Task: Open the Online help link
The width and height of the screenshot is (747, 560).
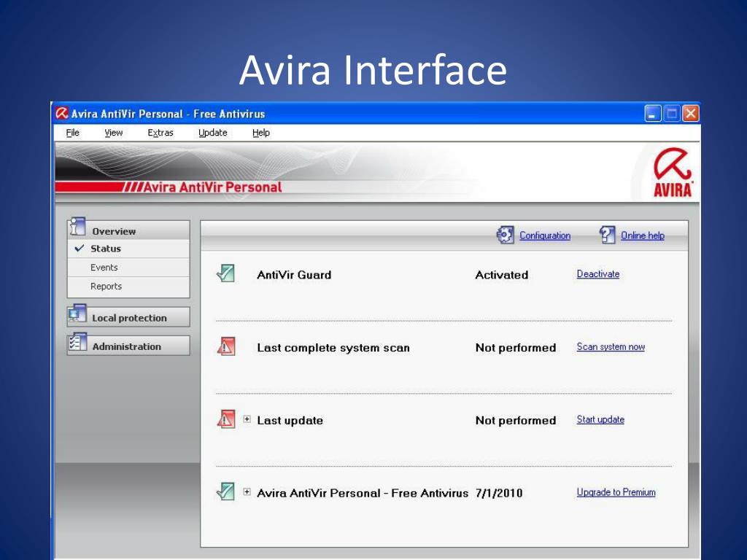Action: (642, 236)
